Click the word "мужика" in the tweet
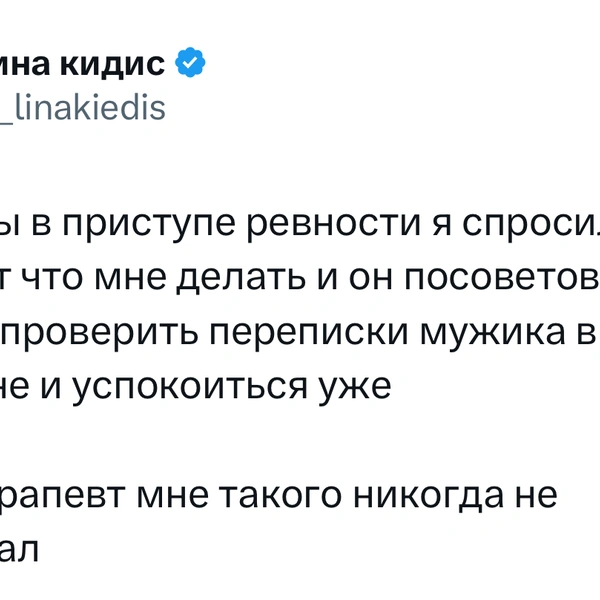600x600 pixels. click(493, 334)
